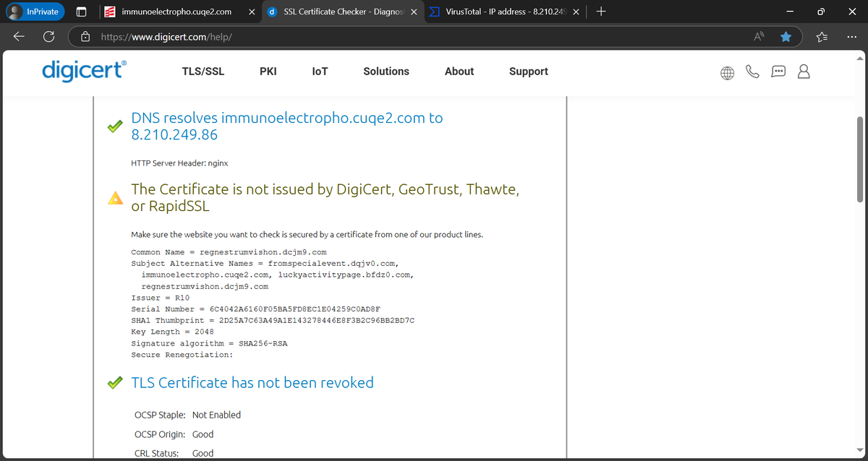
Task: Close the immunoelectropho.cuqe2.com tab
Action: point(250,12)
